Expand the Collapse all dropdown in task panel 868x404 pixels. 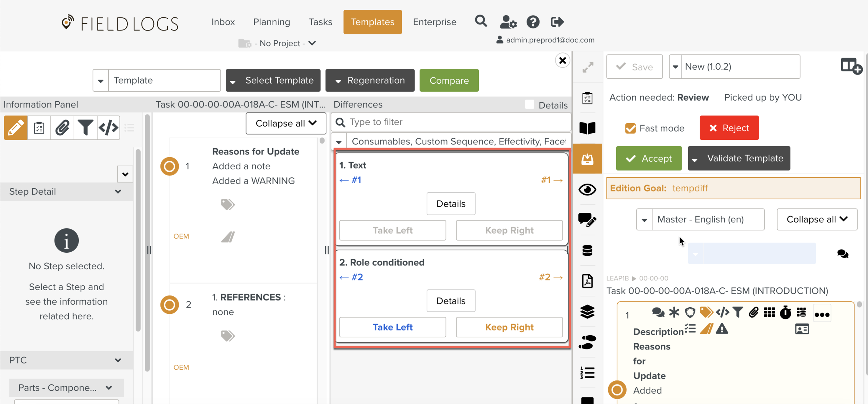point(285,123)
